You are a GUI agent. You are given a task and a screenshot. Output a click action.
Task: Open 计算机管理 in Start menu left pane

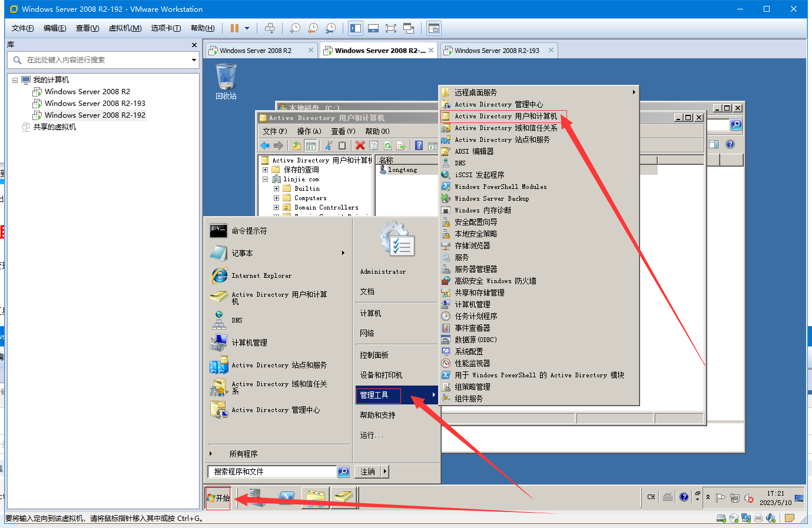(278, 343)
